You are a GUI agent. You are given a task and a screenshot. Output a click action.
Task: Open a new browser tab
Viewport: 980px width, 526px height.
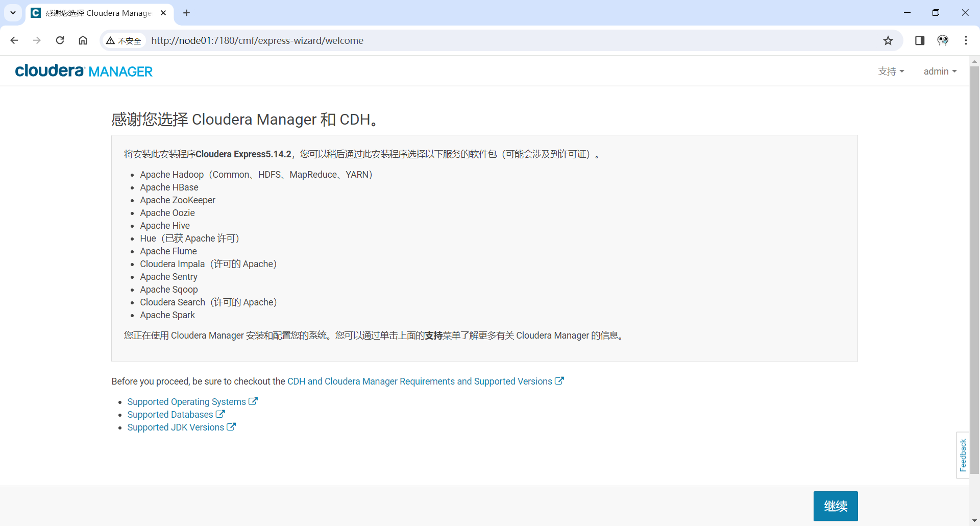187,13
